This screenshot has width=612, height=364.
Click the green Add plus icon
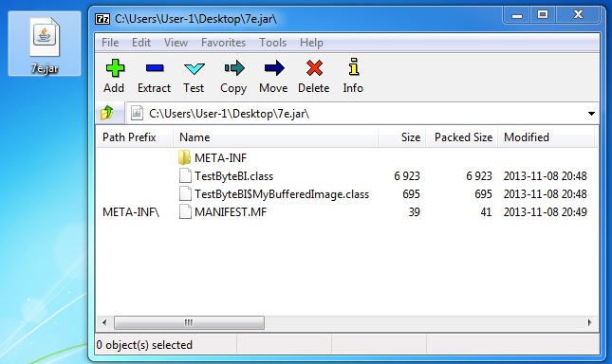point(115,68)
